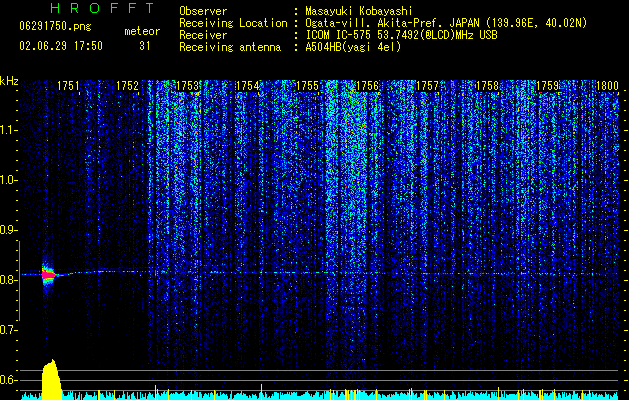Click the tall yellow signal intensity peak
Image resolution: width=629 pixels, height=400 pixels.
(51, 379)
